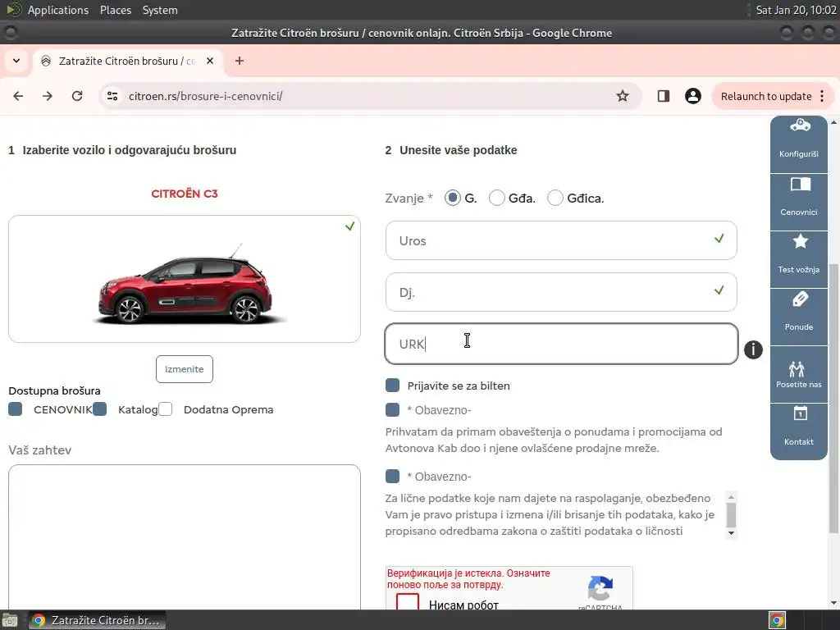The height and width of the screenshot is (630, 840).
Task: Open the Chrome profile avatar
Action: [692, 96]
